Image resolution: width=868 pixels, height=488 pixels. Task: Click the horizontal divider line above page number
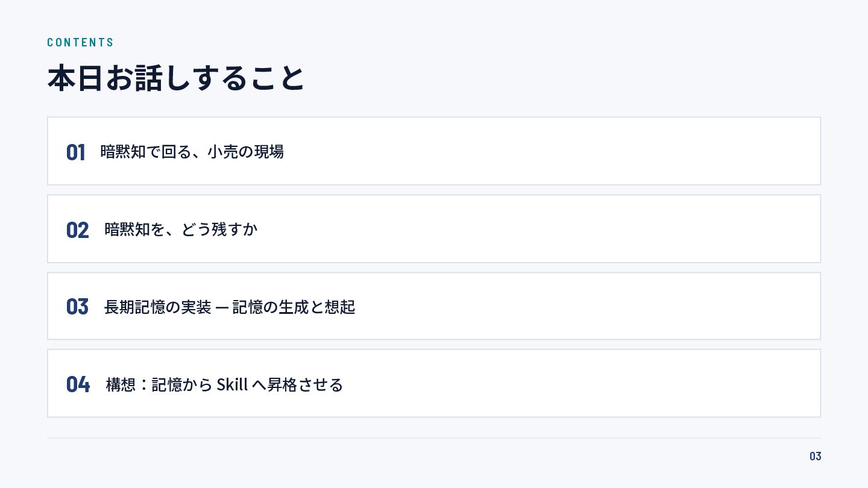click(434, 438)
